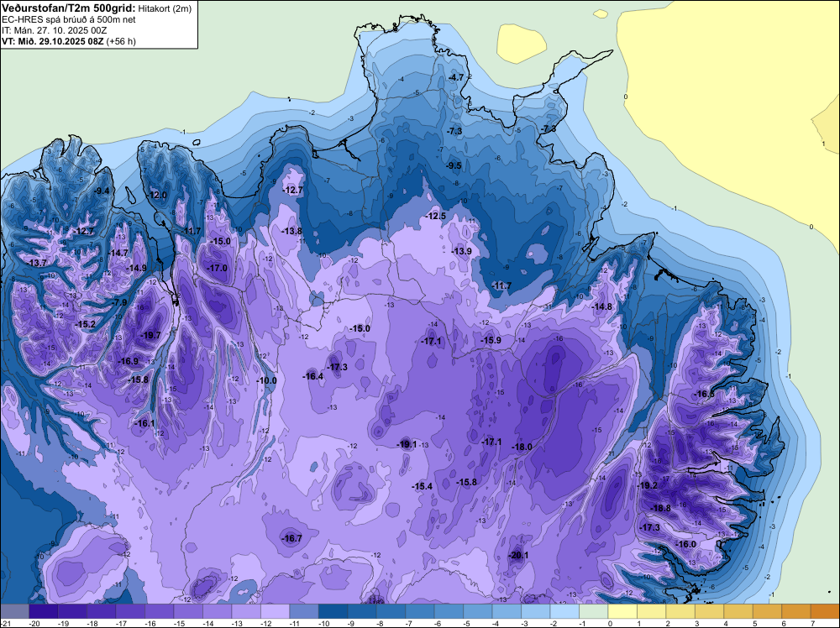Select the -4.7 temperature label
Image resolution: width=840 pixels, height=628 pixels.
coord(456,77)
